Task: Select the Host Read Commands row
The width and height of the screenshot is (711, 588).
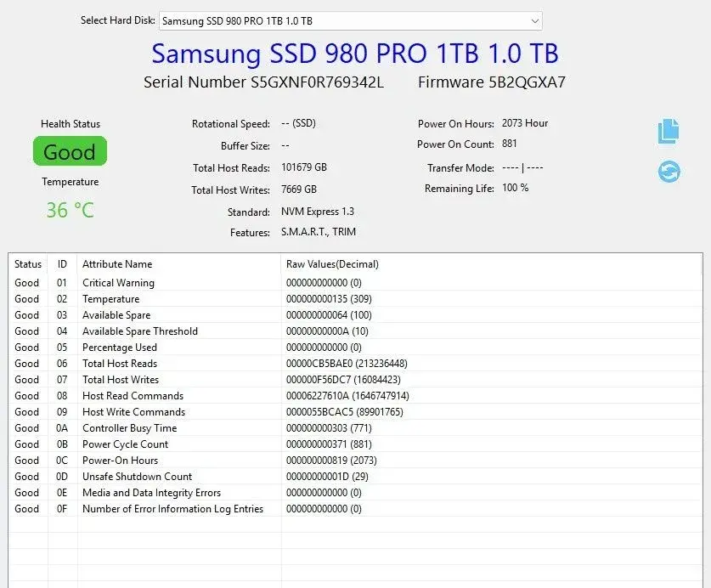Action: click(x=355, y=396)
